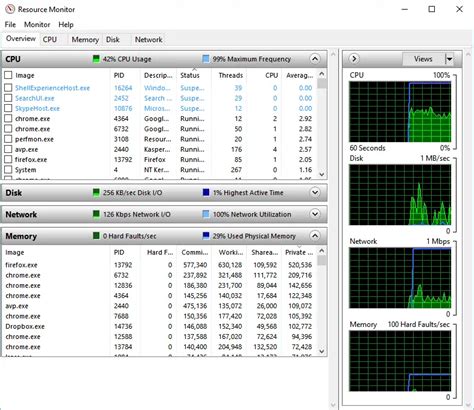
Task: Collapse the graphs pane with the arrow button
Action: coord(354,59)
